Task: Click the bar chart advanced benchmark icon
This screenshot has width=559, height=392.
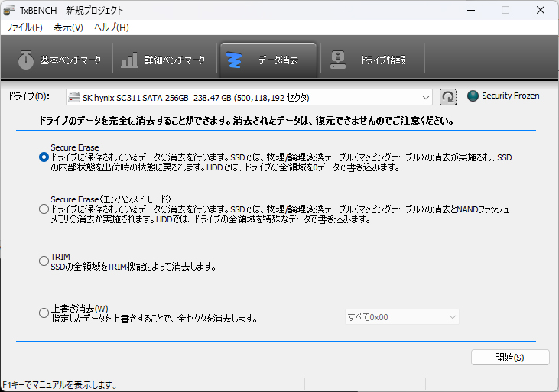Action: [x=129, y=60]
